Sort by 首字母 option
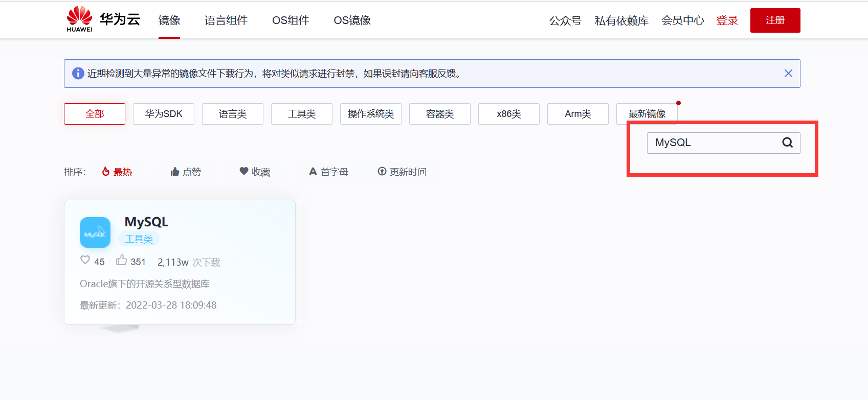 tap(328, 172)
